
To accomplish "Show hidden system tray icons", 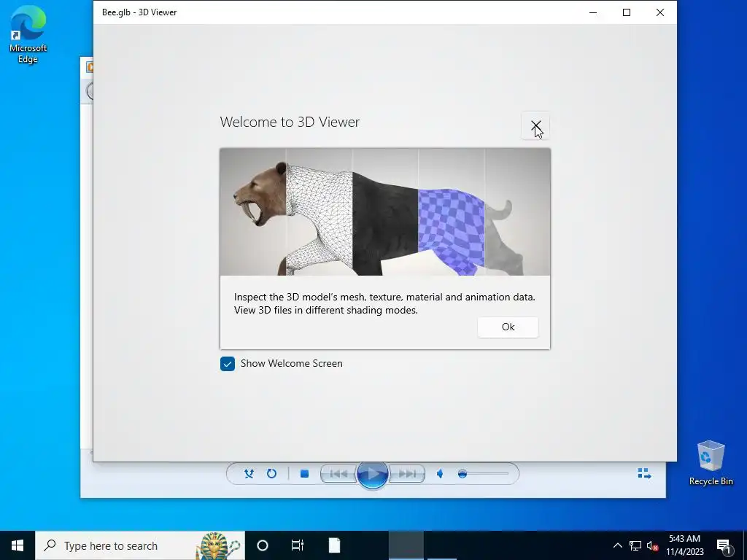I will (x=617, y=545).
